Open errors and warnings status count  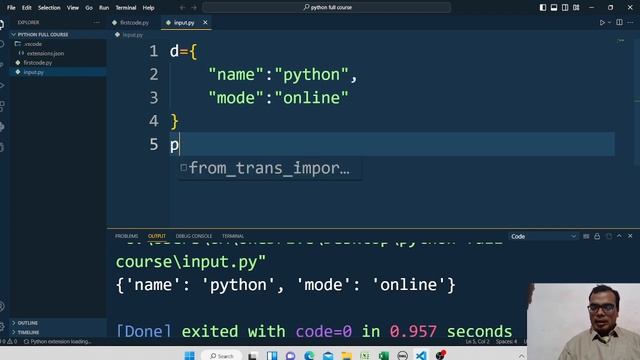click(9, 341)
